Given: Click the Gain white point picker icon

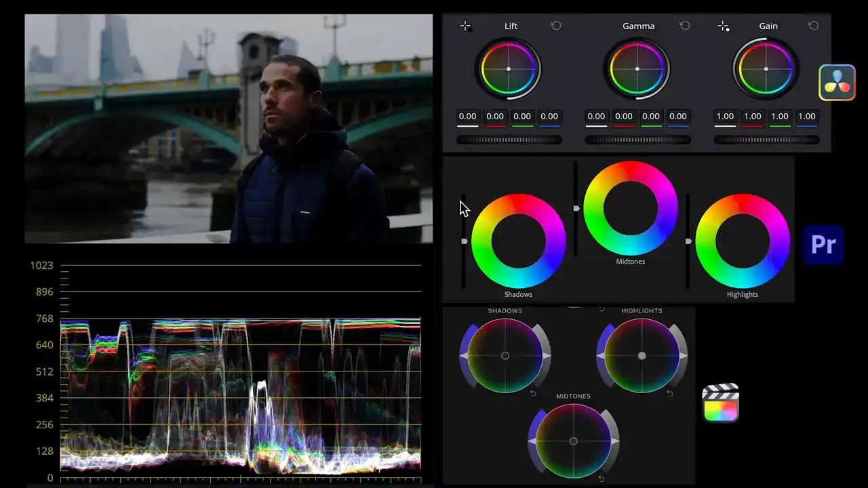Looking at the screenshot, I should (x=723, y=26).
